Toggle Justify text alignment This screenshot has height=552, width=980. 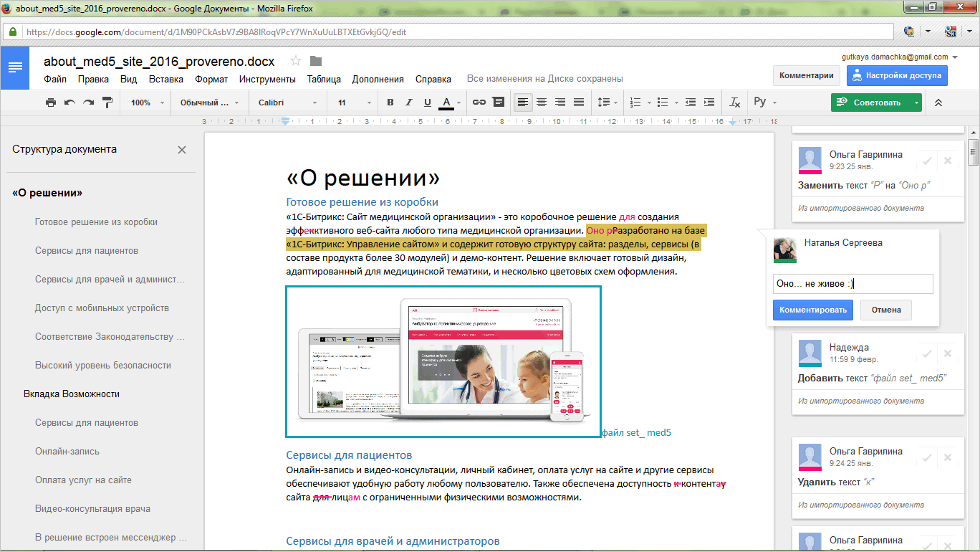coord(578,103)
